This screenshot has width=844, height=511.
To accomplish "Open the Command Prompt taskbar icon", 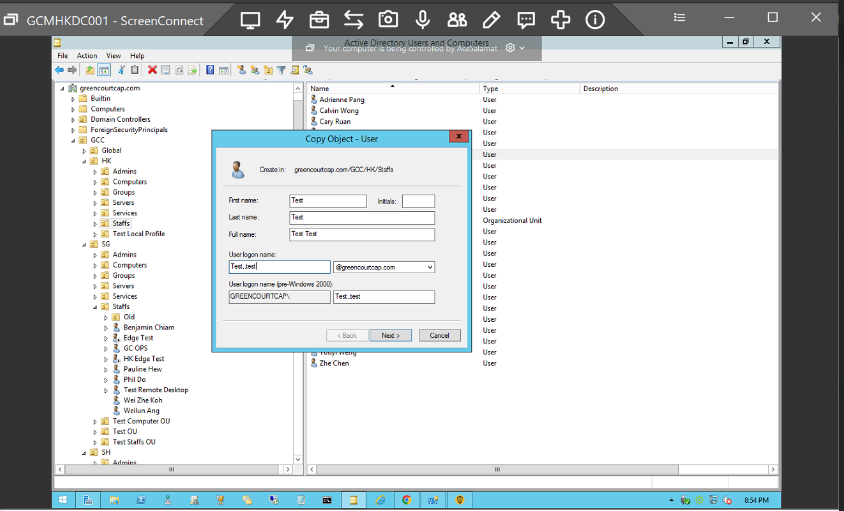I will coord(327,500).
